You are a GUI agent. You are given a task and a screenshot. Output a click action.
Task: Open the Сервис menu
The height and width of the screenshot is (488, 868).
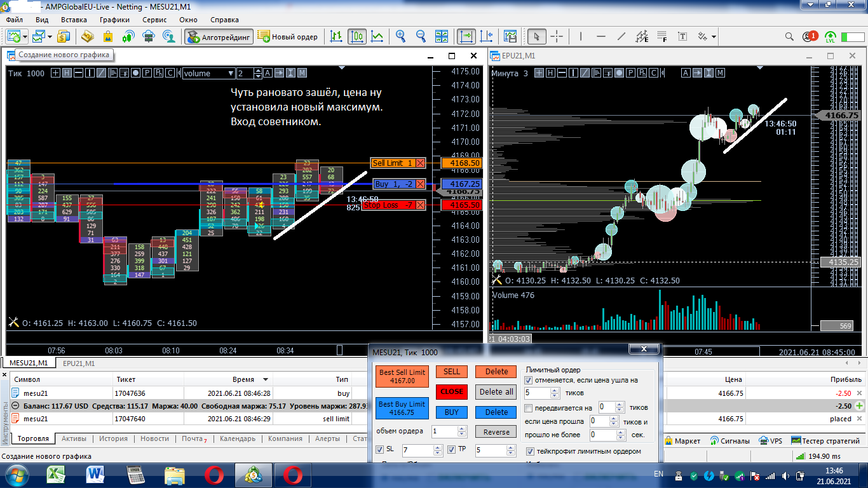154,20
